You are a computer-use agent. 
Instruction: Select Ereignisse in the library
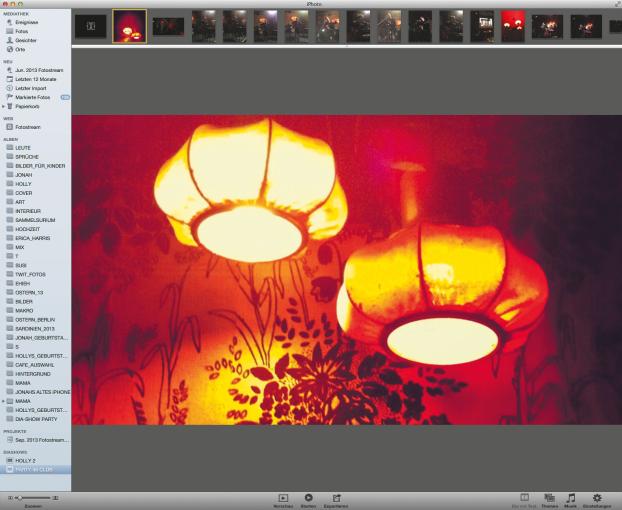coord(26,21)
